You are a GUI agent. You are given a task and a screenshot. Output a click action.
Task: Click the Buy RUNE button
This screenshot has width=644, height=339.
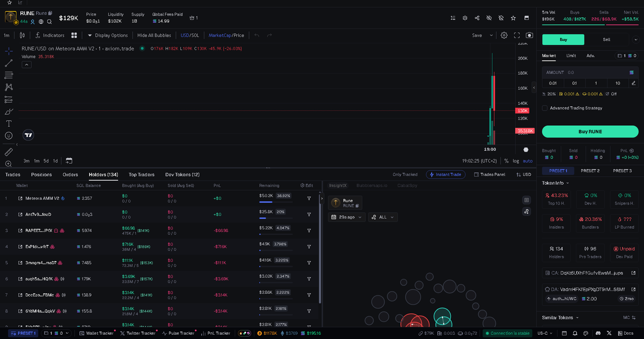(x=590, y=132)
